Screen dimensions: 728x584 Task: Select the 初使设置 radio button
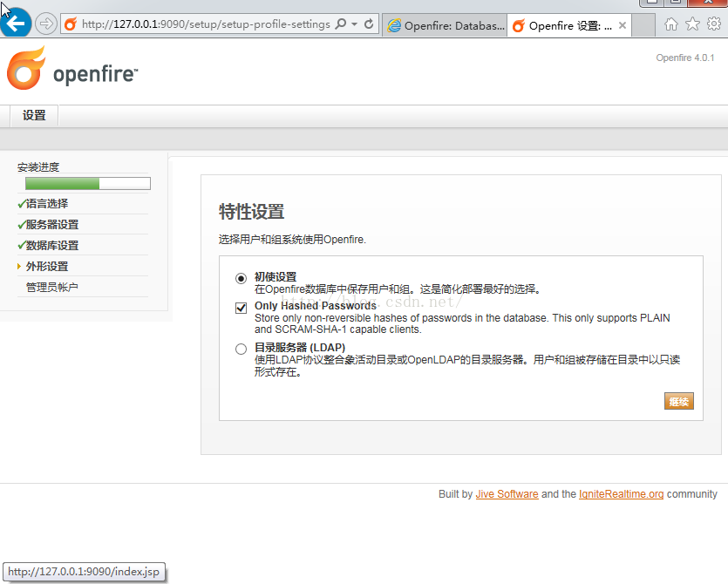pyautogui.click(x=241, y=279)
